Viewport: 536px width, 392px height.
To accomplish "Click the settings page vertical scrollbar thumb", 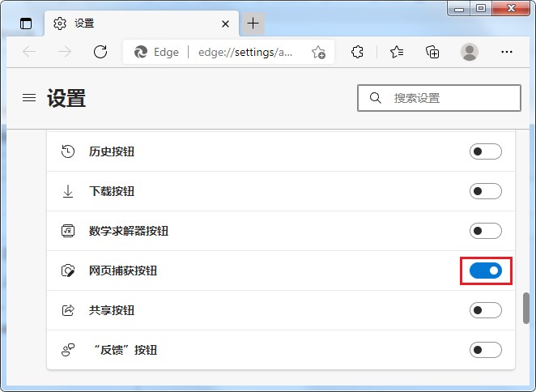I will coord(526,308).
